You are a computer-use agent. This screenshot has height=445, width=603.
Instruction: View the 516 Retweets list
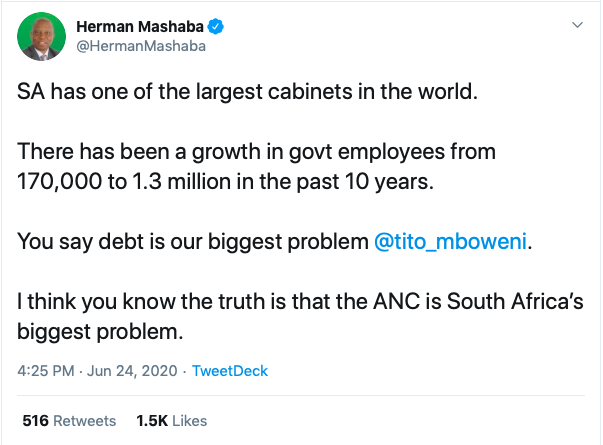click(69, 421)
